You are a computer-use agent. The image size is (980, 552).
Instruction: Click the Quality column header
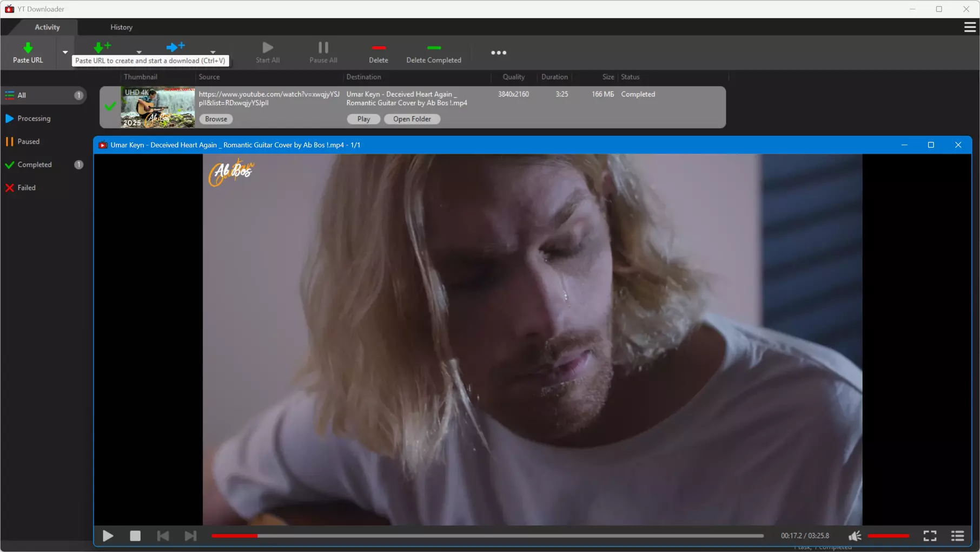coord(513,77)
